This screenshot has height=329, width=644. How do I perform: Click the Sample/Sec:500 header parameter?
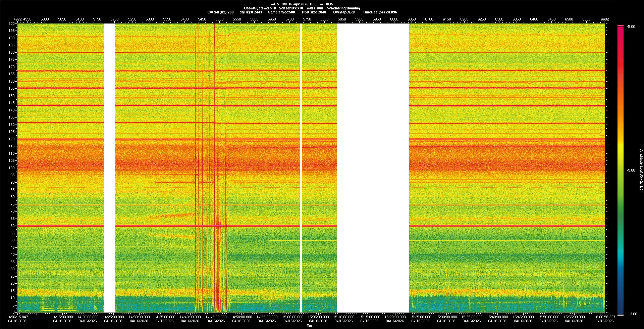point(281,12)
